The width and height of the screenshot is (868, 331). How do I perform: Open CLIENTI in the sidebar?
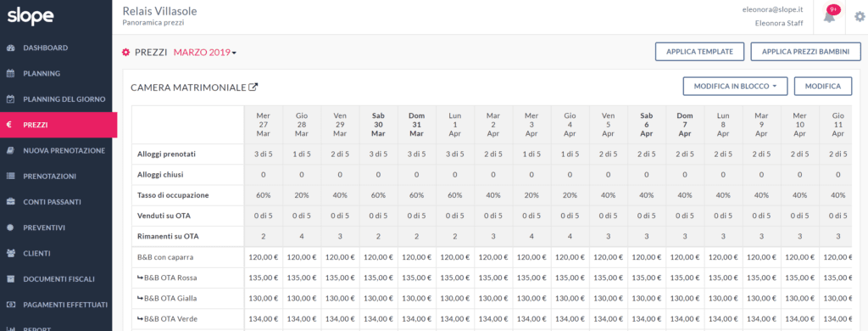click(x=36, y=254)
